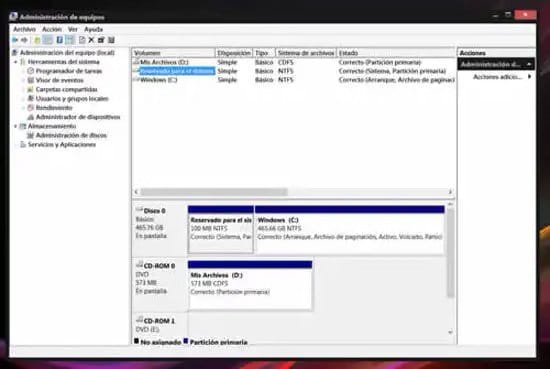Viewport: 550px width, 369px height.
Task: Click the Disco 0 drive icon
Action: point(139,210)
